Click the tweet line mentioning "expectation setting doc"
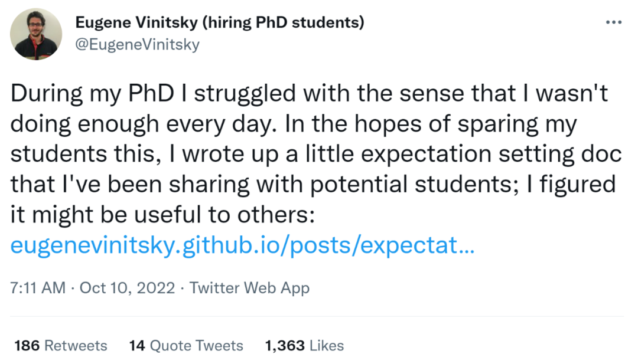 click(x=315, y=154)
